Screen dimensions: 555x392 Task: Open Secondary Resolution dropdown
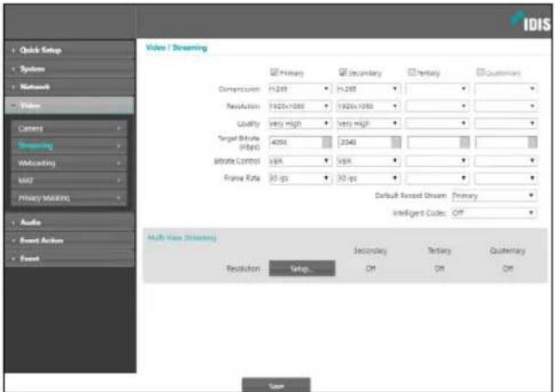pos(368,106)
